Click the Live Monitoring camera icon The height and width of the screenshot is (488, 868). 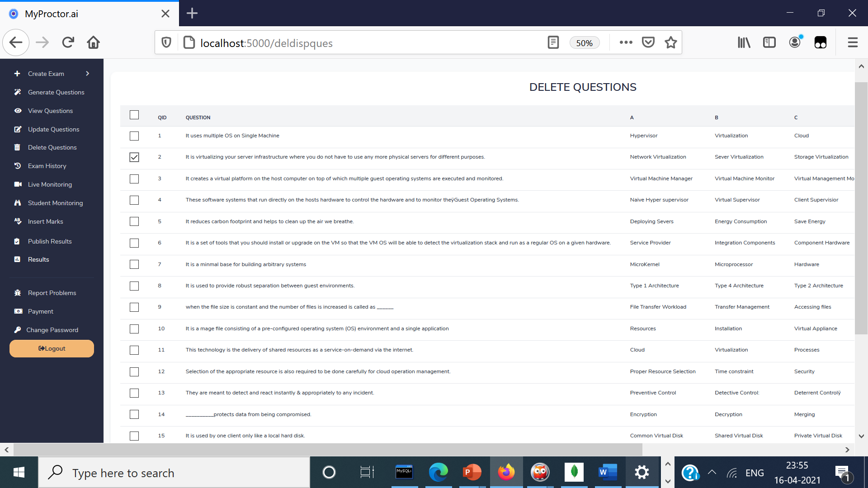coord(18,184)
